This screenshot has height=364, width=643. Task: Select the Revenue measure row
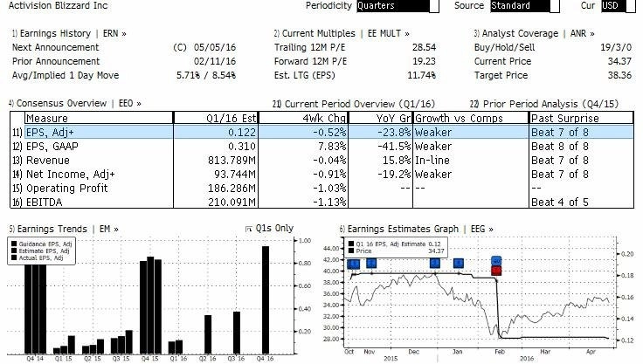tap(321, 161)
